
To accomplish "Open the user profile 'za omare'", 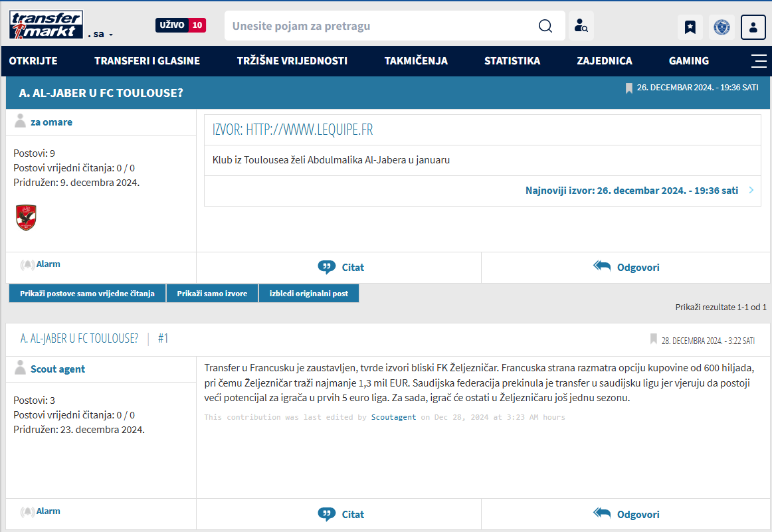I will [51, 122].
